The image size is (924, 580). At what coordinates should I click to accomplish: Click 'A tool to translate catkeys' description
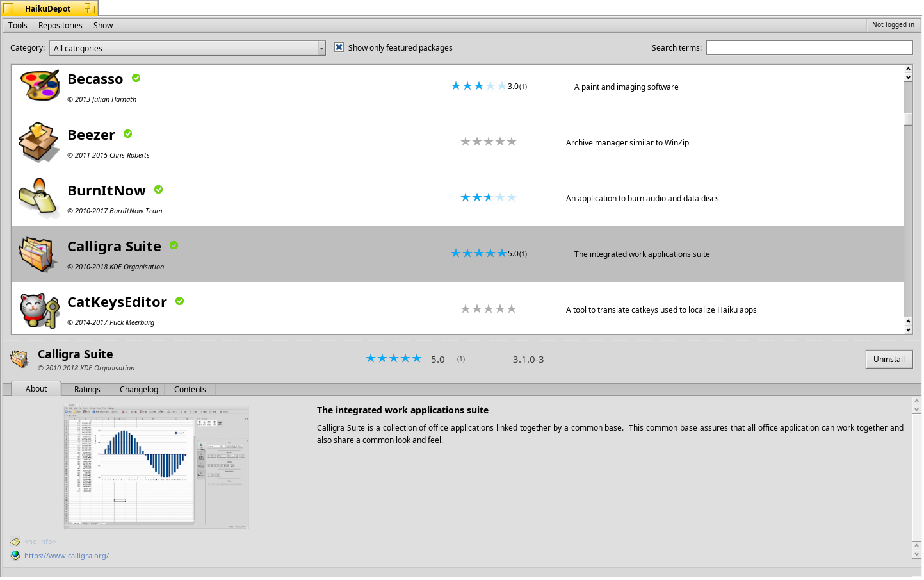coord(661,310)
